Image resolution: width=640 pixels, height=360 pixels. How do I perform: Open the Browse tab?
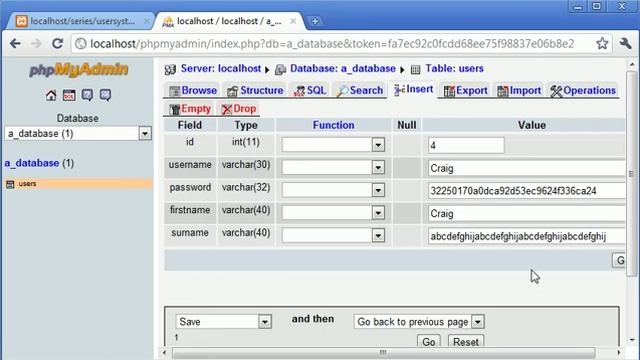coord(193,91)
